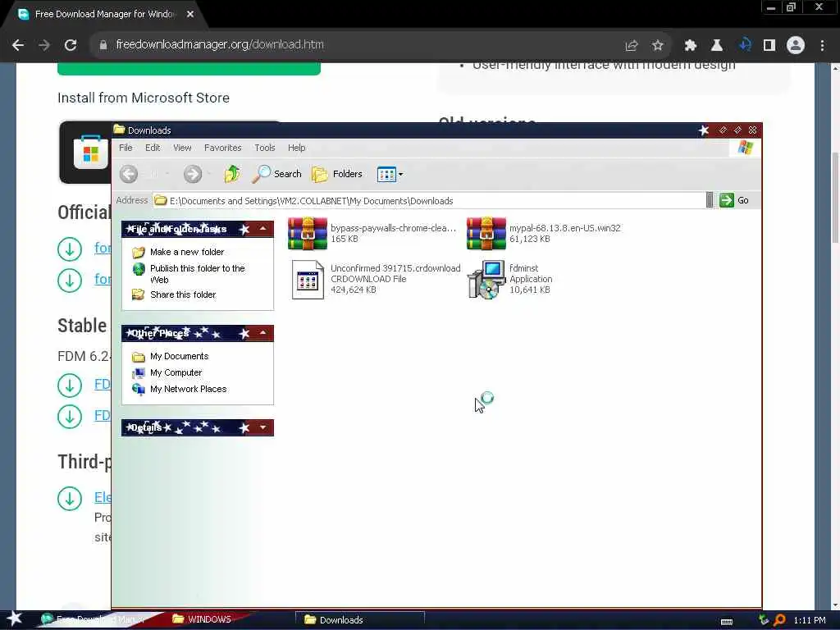
Task: Select fdminst application installer
Action: 510,279
